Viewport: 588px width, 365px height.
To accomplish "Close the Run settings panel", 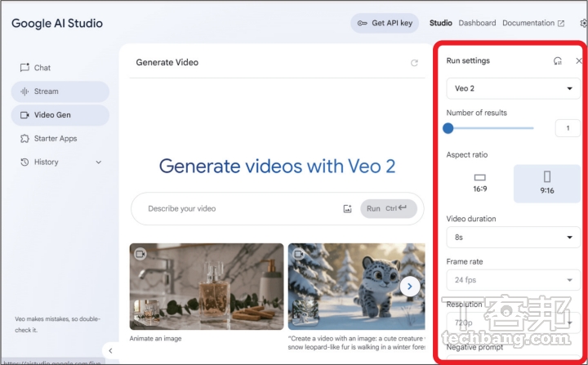I will (x=579, y=60).
